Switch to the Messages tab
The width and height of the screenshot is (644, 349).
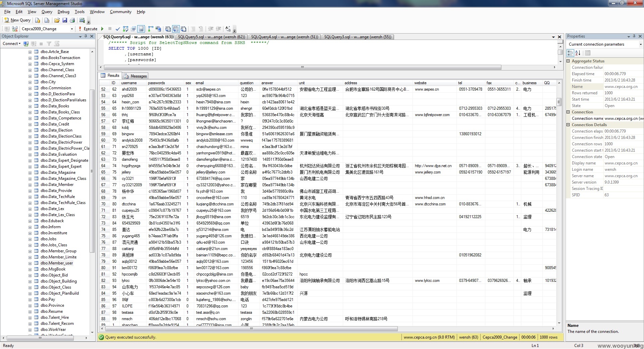coord(136,76)
